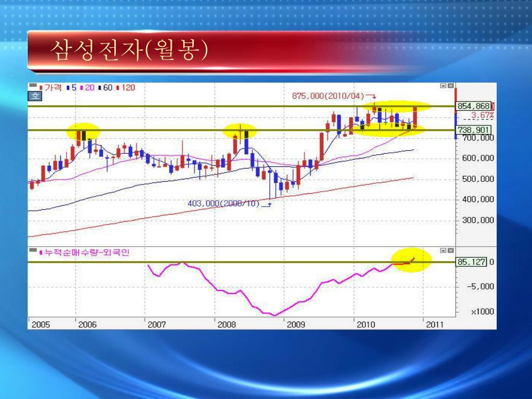532x399 pixels.
Task: Click the 2005 time axis label
Action: tap(41, 325)
